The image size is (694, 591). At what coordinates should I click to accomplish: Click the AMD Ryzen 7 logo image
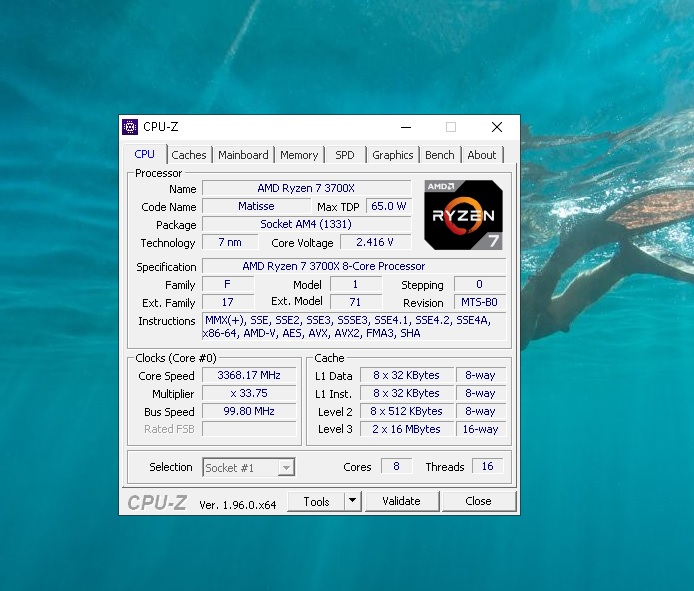click(463, 214)
